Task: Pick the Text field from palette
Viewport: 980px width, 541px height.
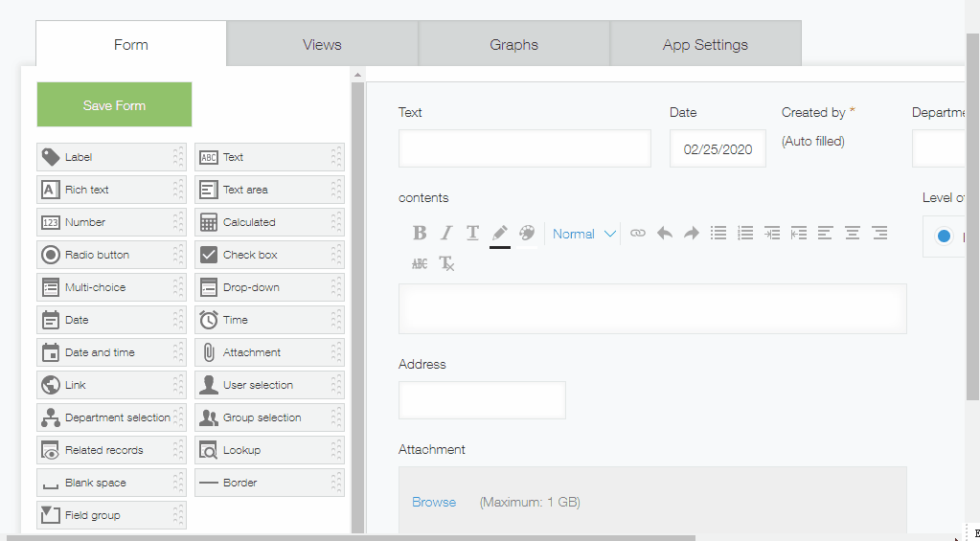Action: (x=269, y=157)
